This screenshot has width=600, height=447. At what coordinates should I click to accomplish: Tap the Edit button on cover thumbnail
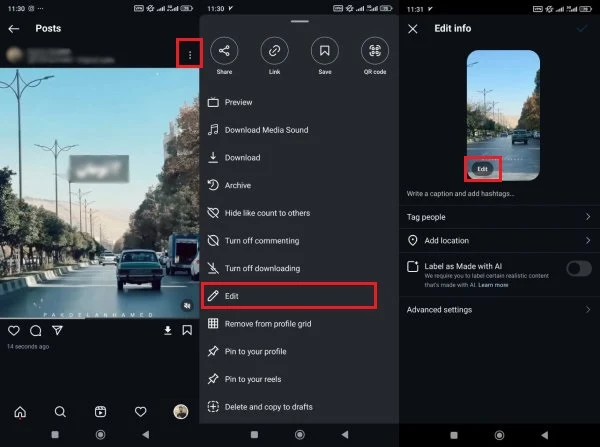pyautogui.click(x=483, y=169)
